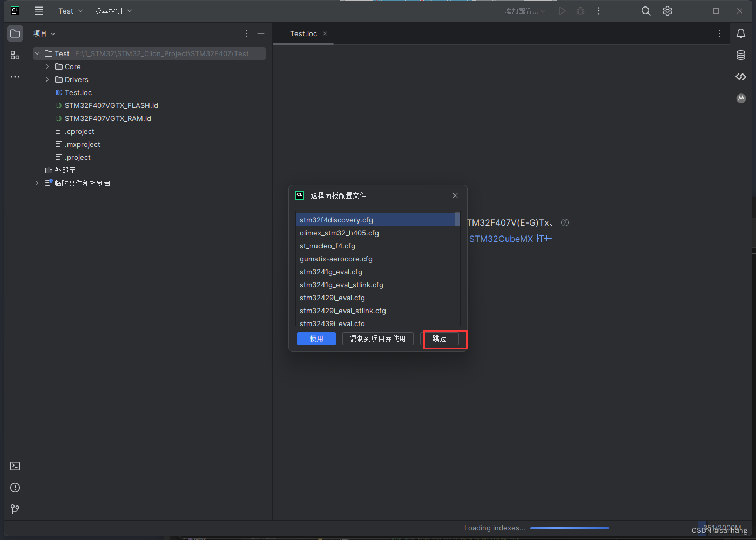Screen dimensions: 756x540
Task: Click the config list scrollbar thumb
Action: (458, 219)
